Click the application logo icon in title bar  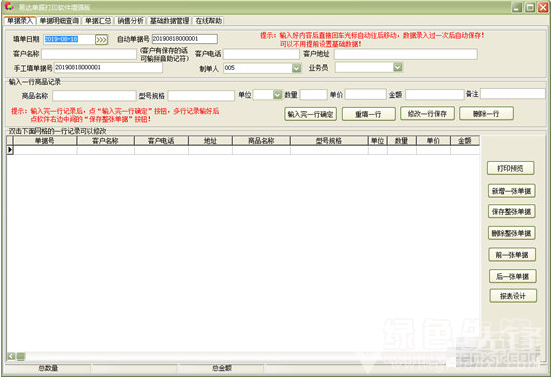click(x=9, y=7)
